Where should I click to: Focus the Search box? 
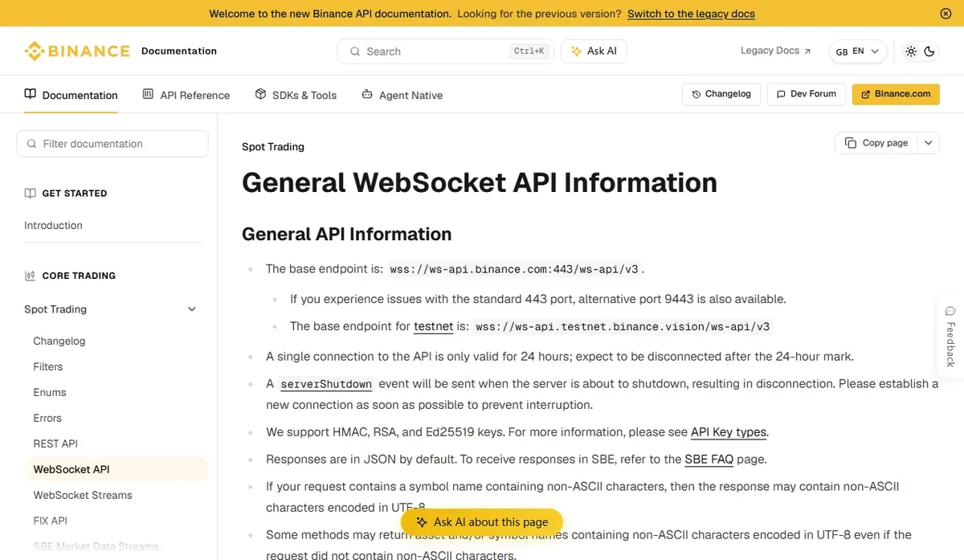445,51
